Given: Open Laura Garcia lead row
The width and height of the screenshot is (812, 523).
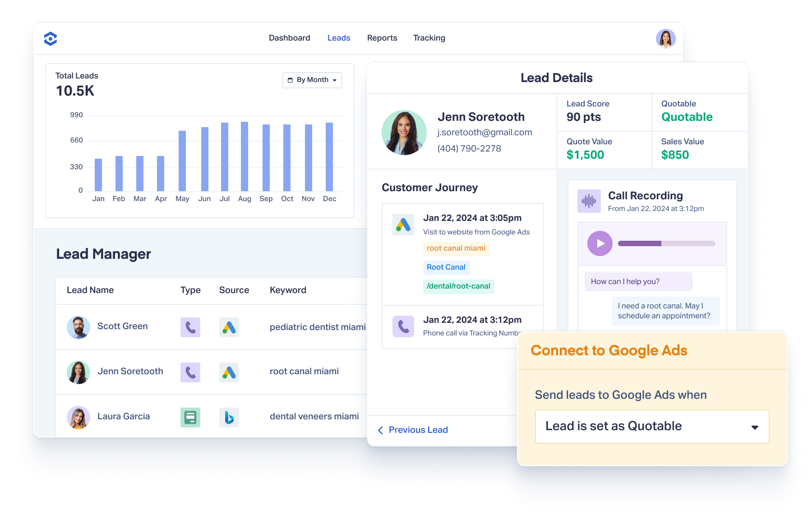Looking at the screenshot, I should pyautogui.click(x=211, y=416).
